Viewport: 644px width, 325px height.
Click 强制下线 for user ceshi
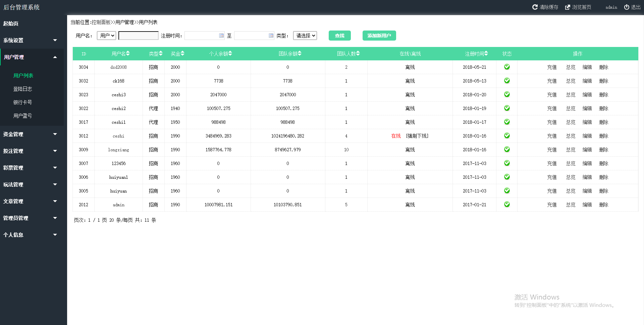click(x=417, y=136)
